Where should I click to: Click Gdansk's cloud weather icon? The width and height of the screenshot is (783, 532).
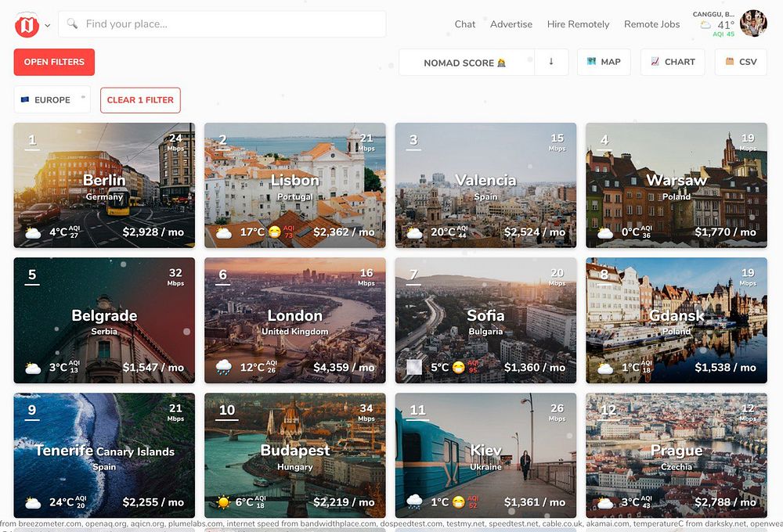point(605,368)
